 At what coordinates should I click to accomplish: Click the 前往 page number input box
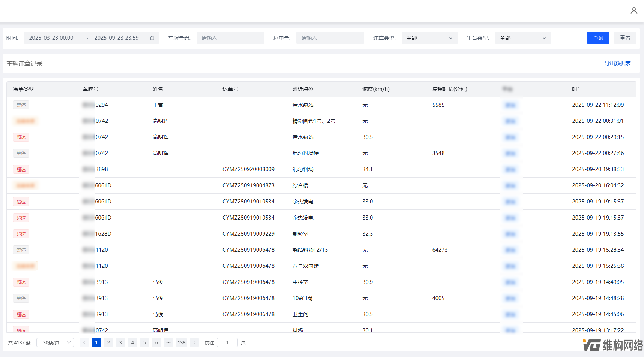(x=227, y=342)
